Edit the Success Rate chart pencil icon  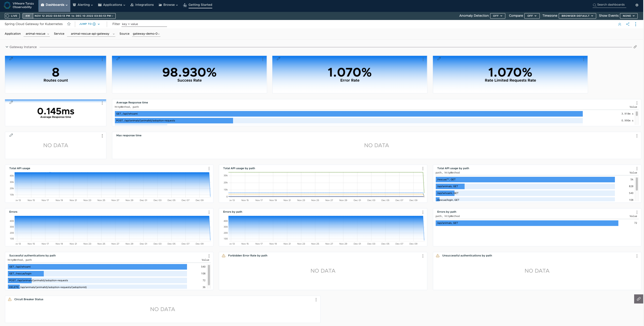pyautogui.click(x=118, y=59)
